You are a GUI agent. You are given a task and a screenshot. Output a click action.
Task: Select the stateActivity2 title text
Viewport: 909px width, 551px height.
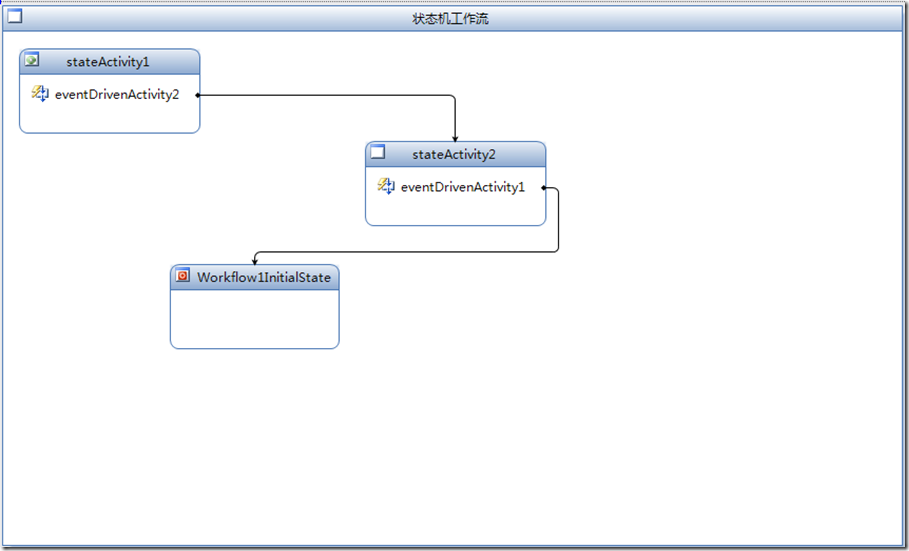(x=454, y=154)
